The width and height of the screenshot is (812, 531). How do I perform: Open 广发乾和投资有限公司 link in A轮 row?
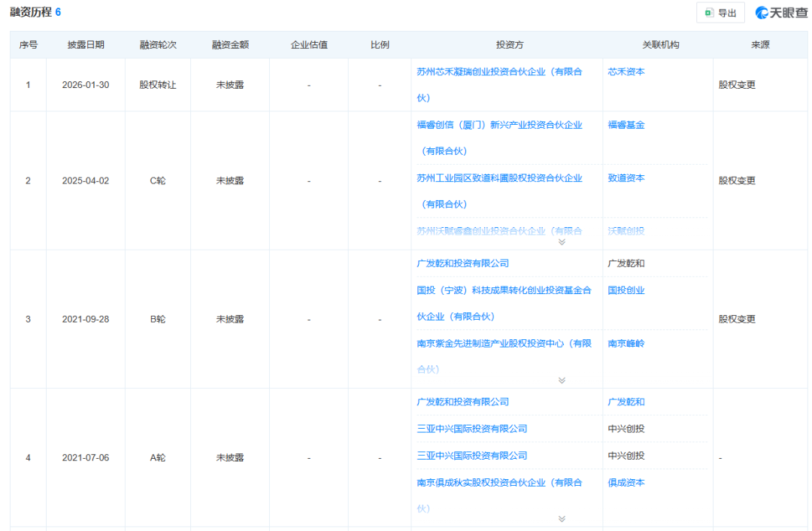tap(462, 402)
